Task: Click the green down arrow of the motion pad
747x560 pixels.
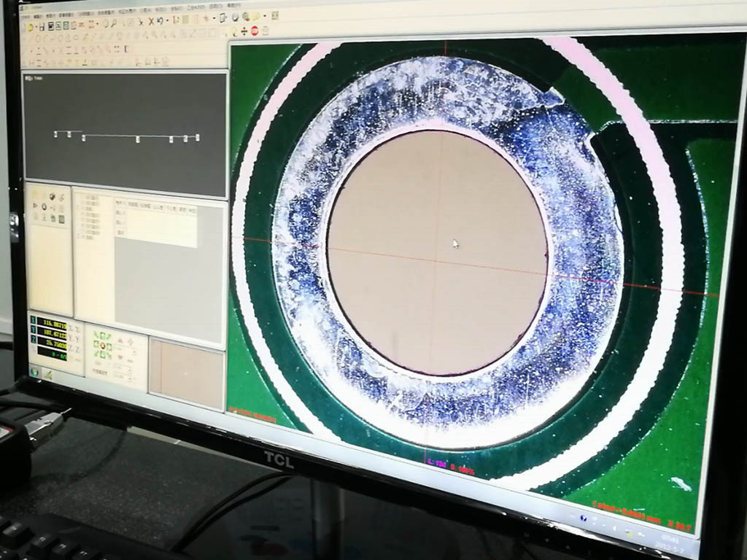Action: coord(102,355)
